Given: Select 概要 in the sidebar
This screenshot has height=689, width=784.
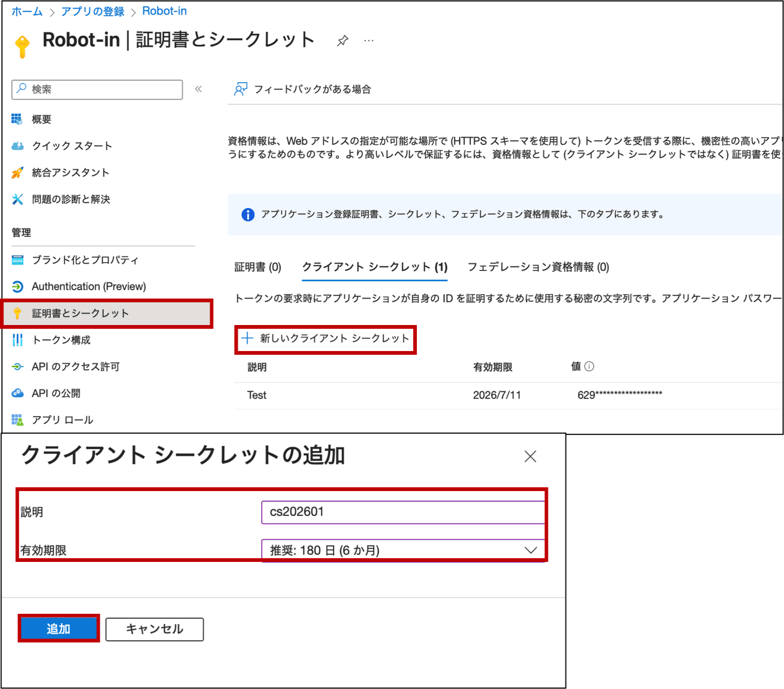Looking at the screenshot, I should coord(42,119).
